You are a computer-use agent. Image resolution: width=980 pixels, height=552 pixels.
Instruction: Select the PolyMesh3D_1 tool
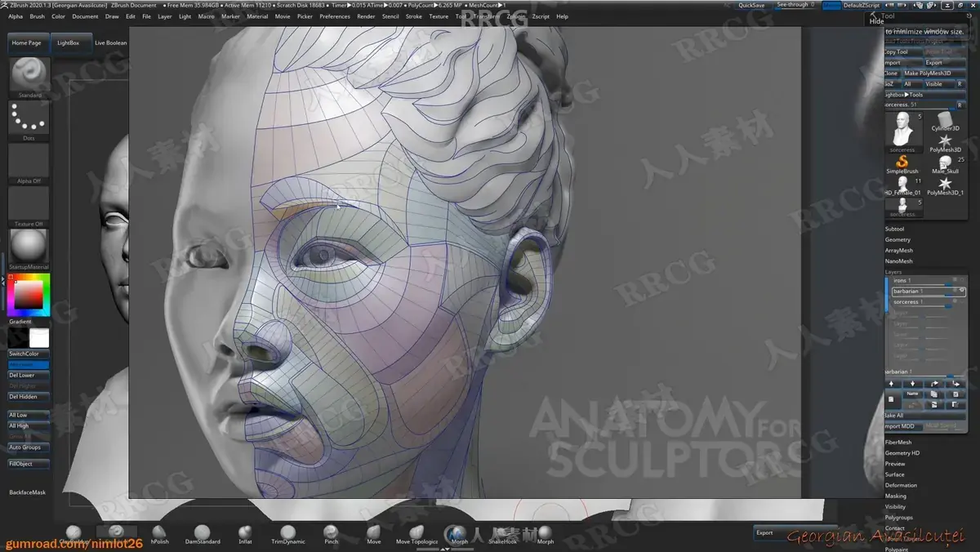point(946,186)
